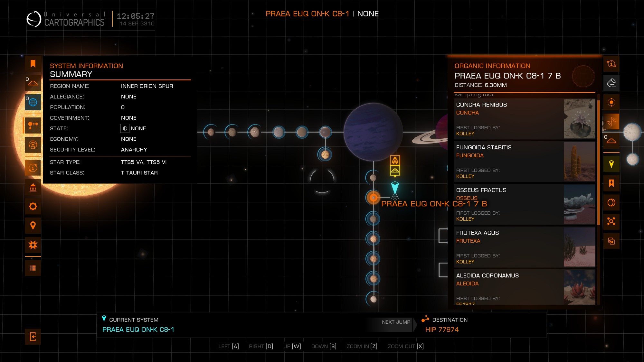Select the organic DNA information tab icon
The image size is (644, 362).
point(611,122)
